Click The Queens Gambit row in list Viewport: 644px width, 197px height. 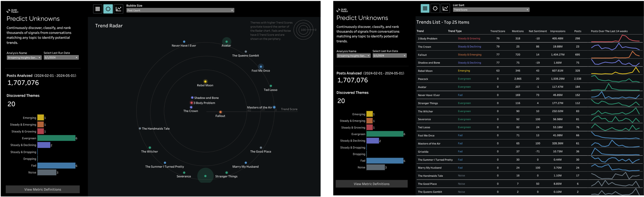[x=530, y=192]
